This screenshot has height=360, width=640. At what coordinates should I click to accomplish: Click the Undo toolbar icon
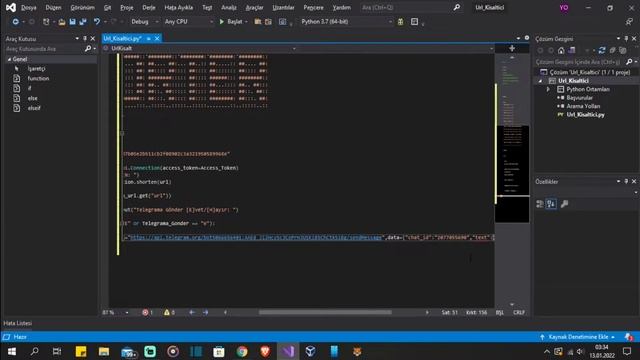(x=97, y=21)
